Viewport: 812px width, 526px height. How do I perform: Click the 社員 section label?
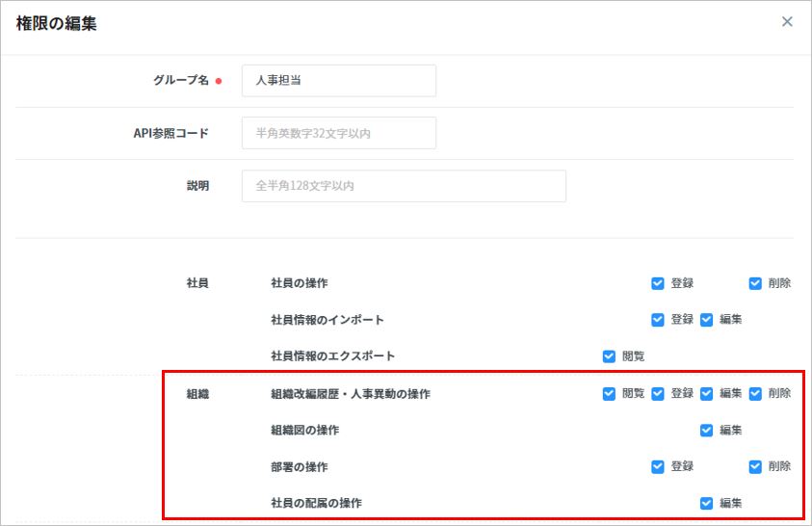196,283
